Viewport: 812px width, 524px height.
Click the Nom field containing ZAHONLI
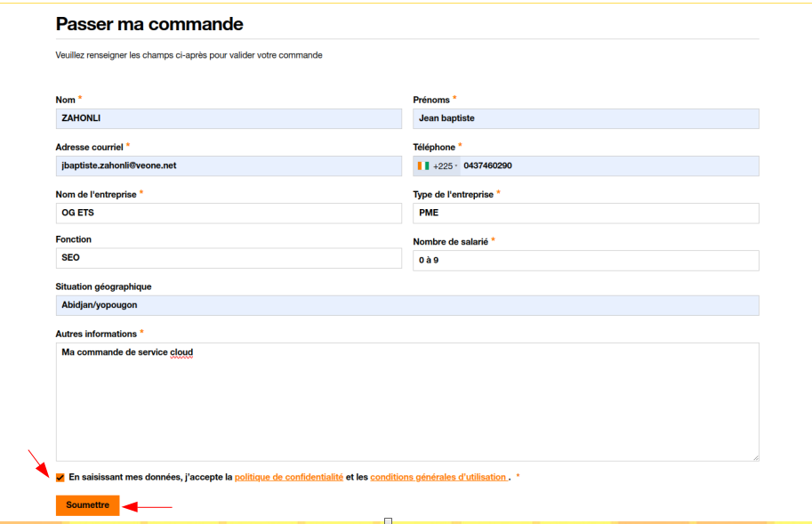tap(229, 119)
